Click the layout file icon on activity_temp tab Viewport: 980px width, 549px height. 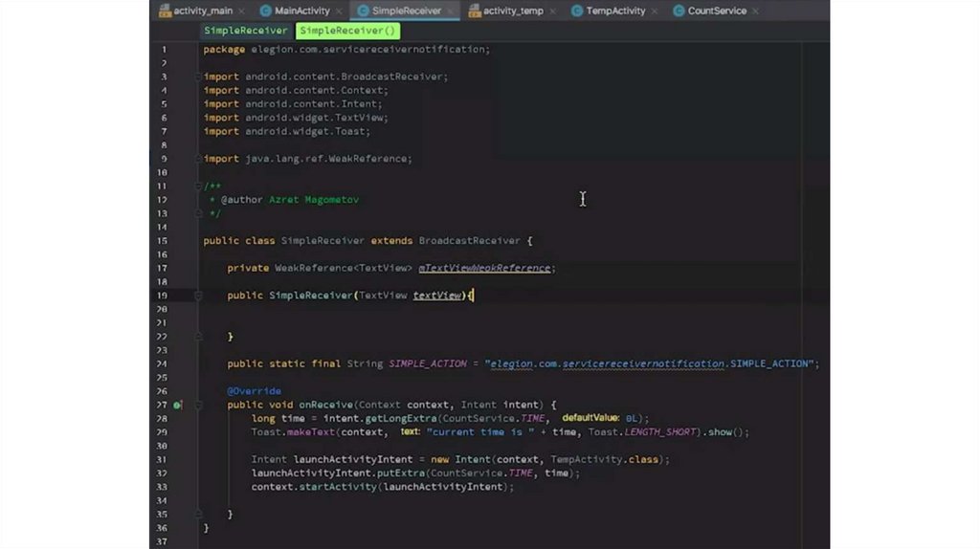[474, 11]
